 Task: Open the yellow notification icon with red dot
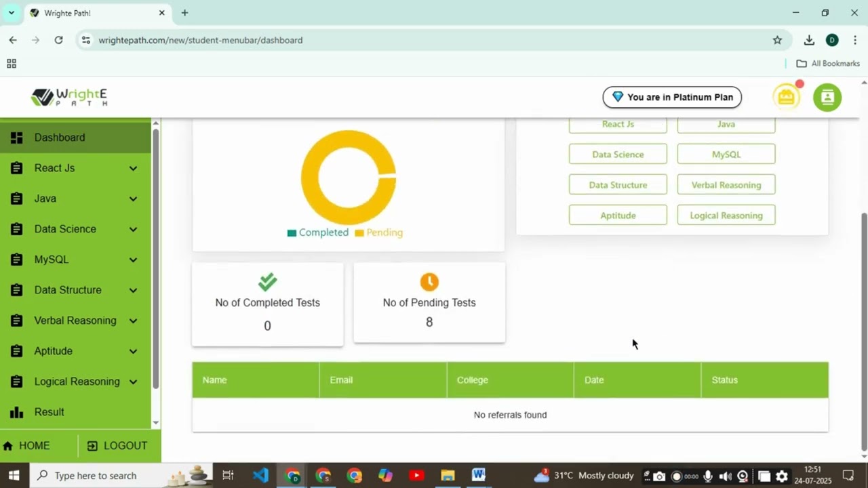[x=786, y=97]
